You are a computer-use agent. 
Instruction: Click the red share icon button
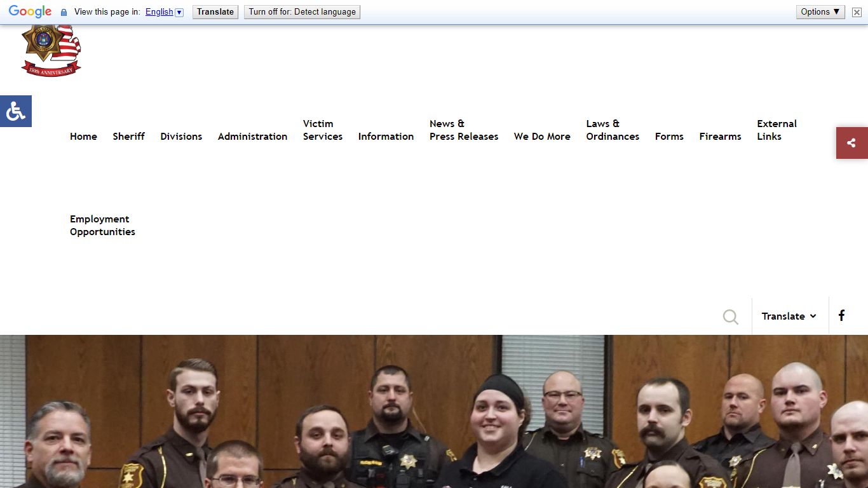851,143
